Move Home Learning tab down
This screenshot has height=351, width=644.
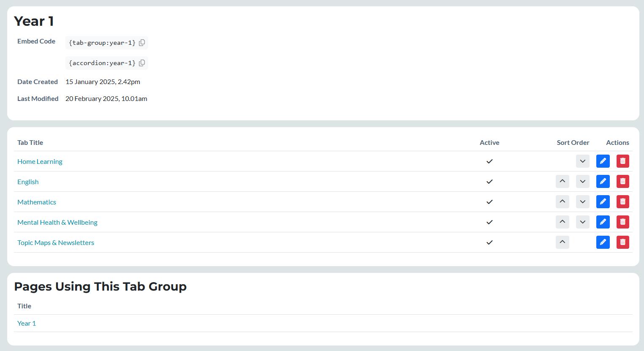[x=582, y=161]
